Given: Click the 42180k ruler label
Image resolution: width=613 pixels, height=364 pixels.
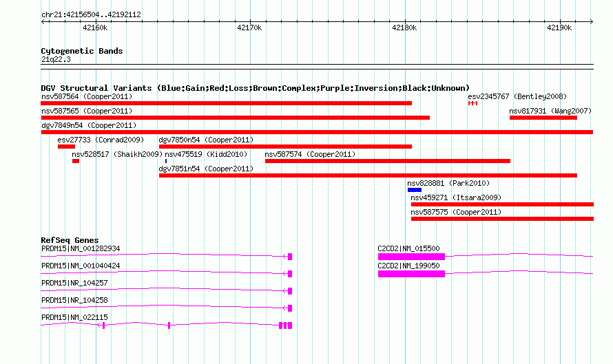Looking at the screenshot, I should pyautogui.click(x=404, y=28).
